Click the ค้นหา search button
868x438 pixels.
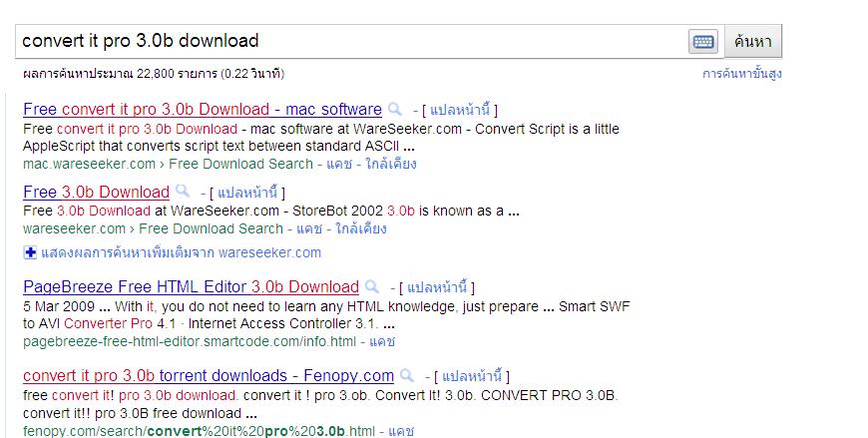pyautogui.click(x=752, y=41)
